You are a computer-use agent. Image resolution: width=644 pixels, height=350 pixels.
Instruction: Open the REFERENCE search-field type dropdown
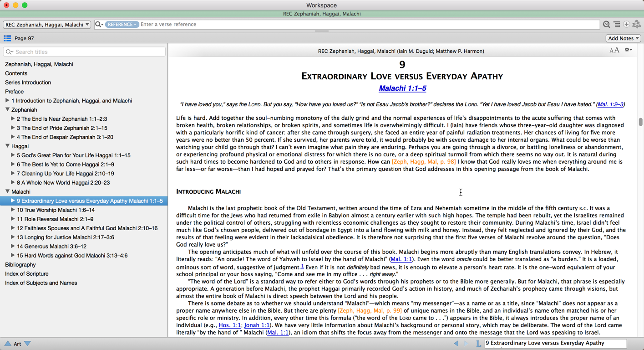click(122, 25)
